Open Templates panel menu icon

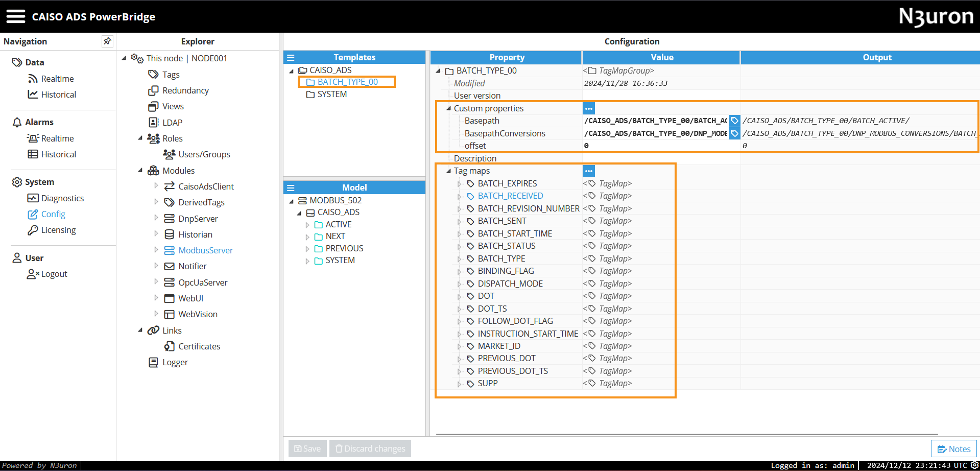pos(291,58)
